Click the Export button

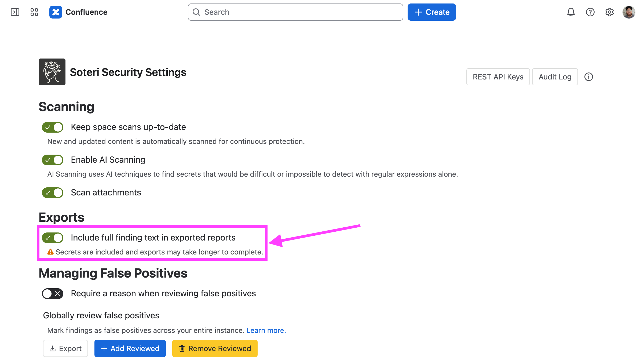[65, 348]
